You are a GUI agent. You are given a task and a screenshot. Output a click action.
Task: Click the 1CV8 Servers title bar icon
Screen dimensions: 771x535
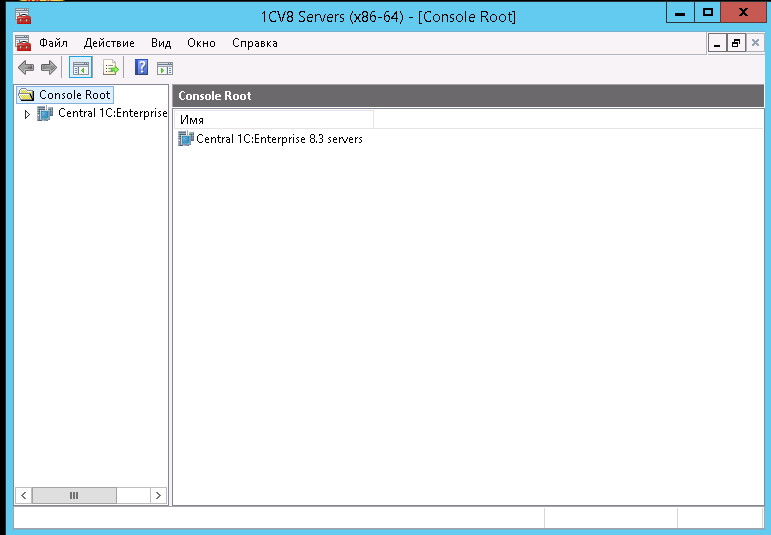tap(23, 15)
